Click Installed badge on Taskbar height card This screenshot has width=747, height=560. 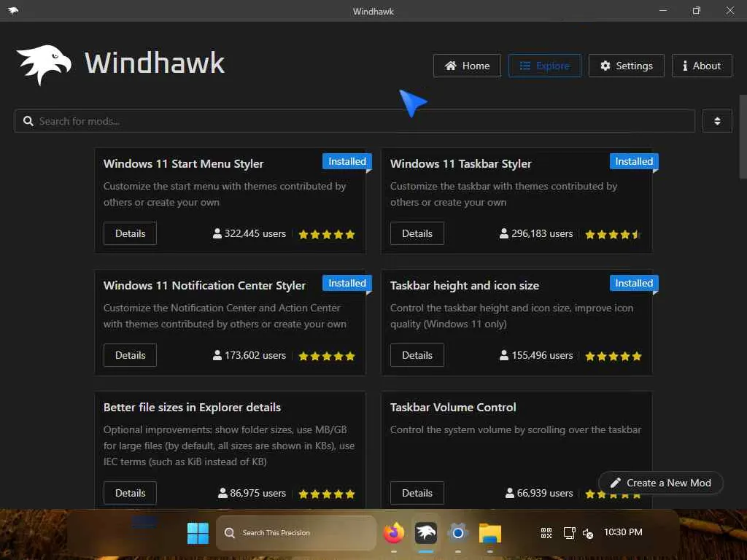[x=634, y=284]
